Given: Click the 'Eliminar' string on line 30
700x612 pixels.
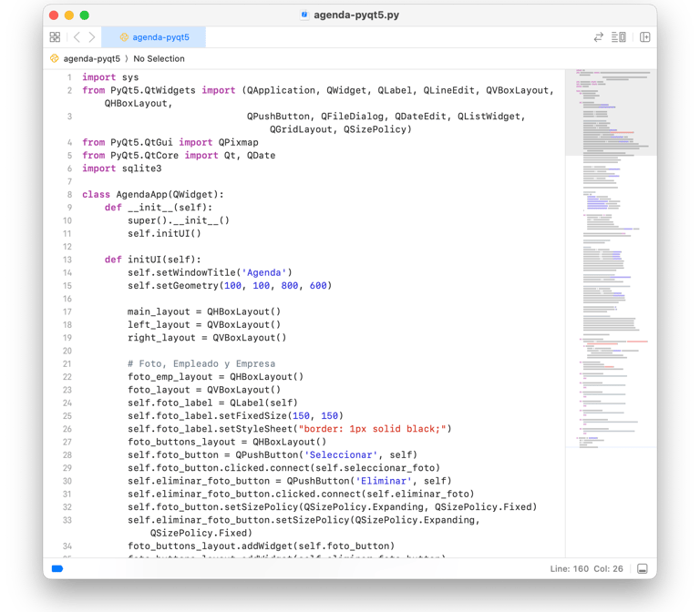Looking at the screenshot, I should tap(384, 481).
